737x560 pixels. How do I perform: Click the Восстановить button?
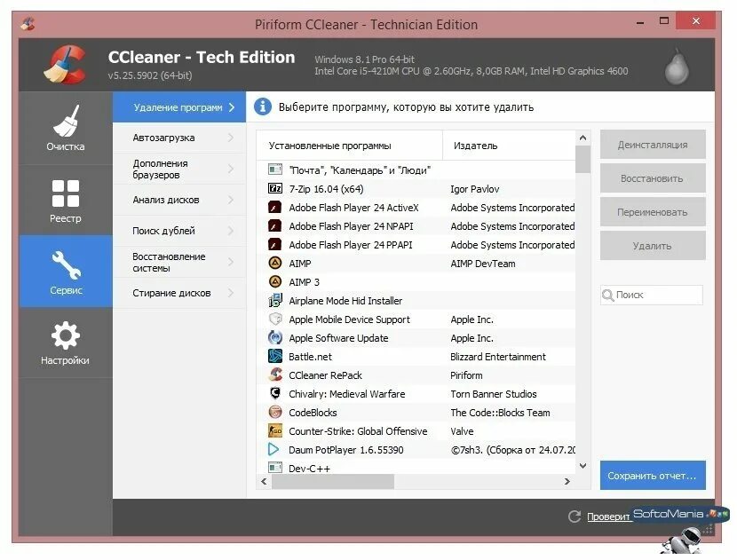pyautogui.click(x=653, y=178)
